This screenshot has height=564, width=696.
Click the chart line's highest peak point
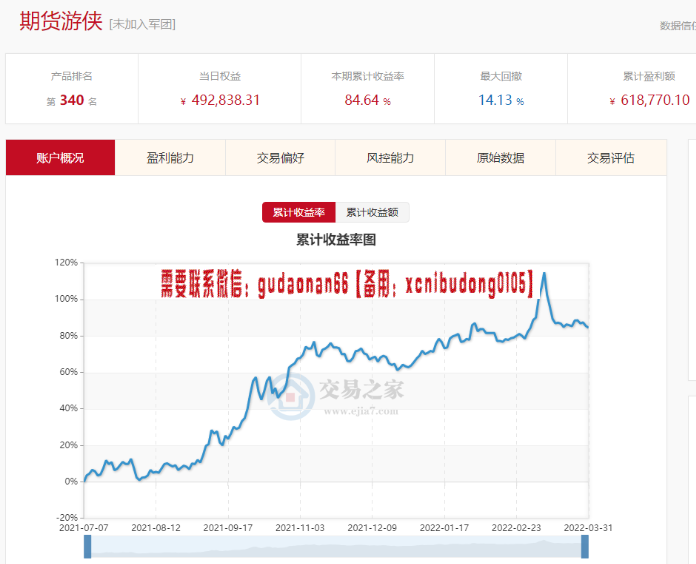tap(544, 273)
